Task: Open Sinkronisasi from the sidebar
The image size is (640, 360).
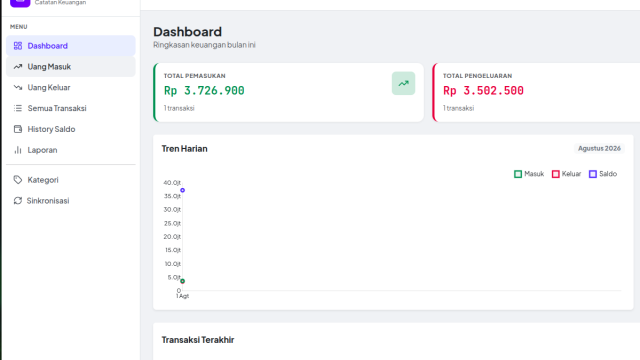Action: 71,200
